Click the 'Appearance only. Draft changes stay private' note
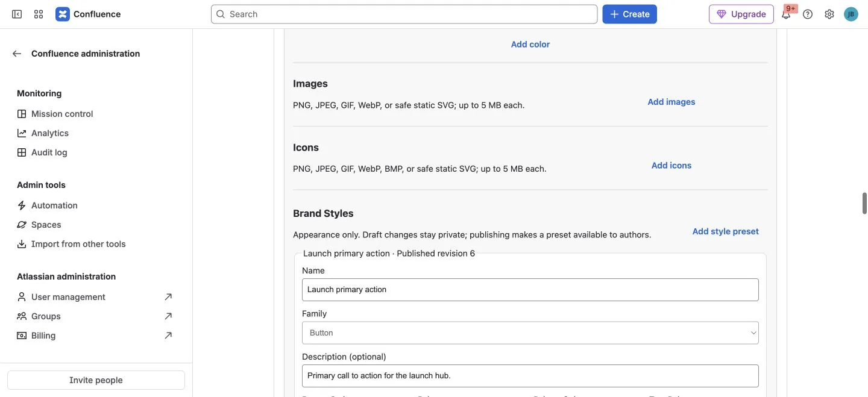The image size is (868, 397). click(x=472, y=235)
